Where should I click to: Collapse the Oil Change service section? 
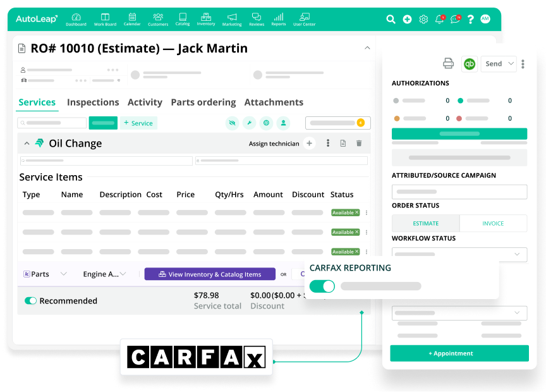pos(27,144)
